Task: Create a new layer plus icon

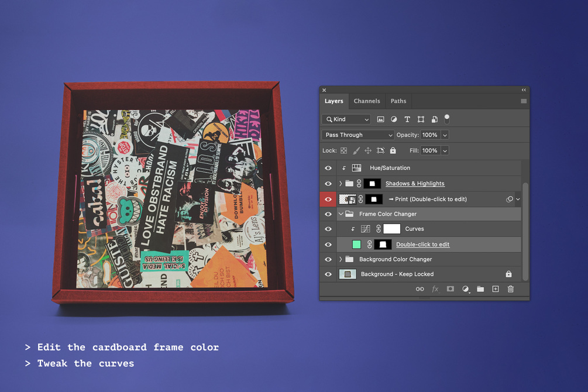Action: (496, 289)
